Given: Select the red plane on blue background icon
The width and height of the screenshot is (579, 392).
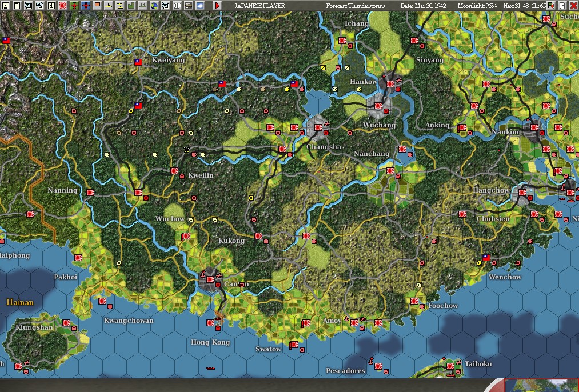Looking at the screenshot, I should pyautogui.click(x=86, y=5).
